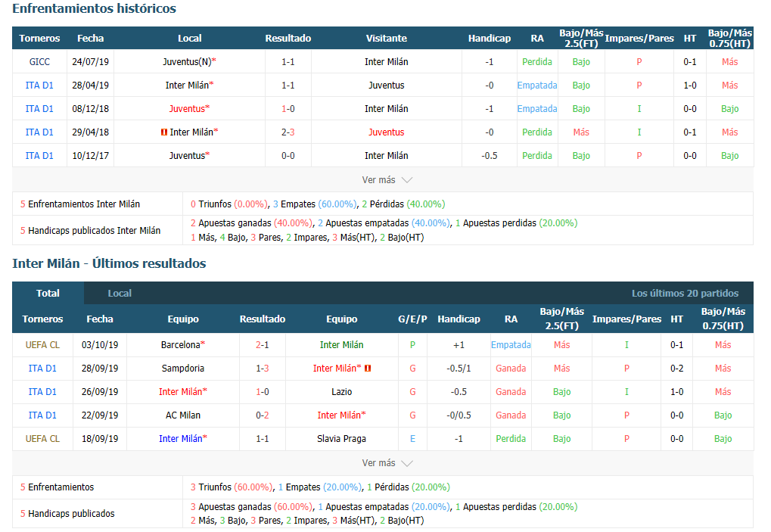Screen dimensions: 771x532
Task: Open the 2-1 result of the Barcelona match
Action: pyautogui.click(x=263, y=345)
